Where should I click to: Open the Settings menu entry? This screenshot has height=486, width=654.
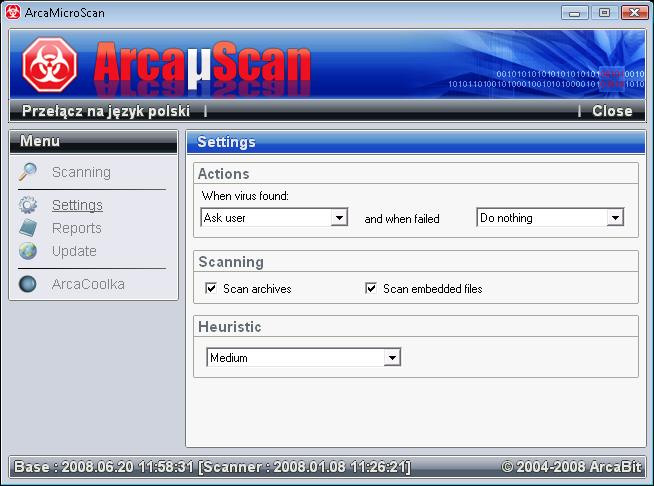click(77, 205)
